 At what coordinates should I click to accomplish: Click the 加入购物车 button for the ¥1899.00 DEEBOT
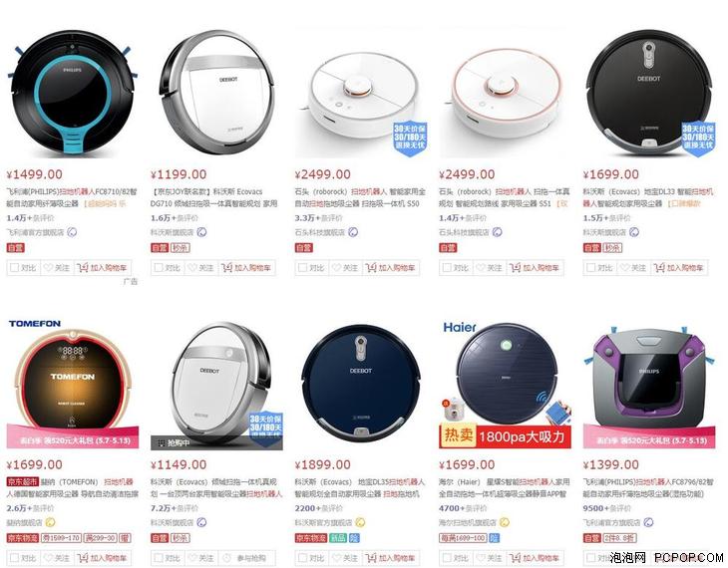pos(390,558)
